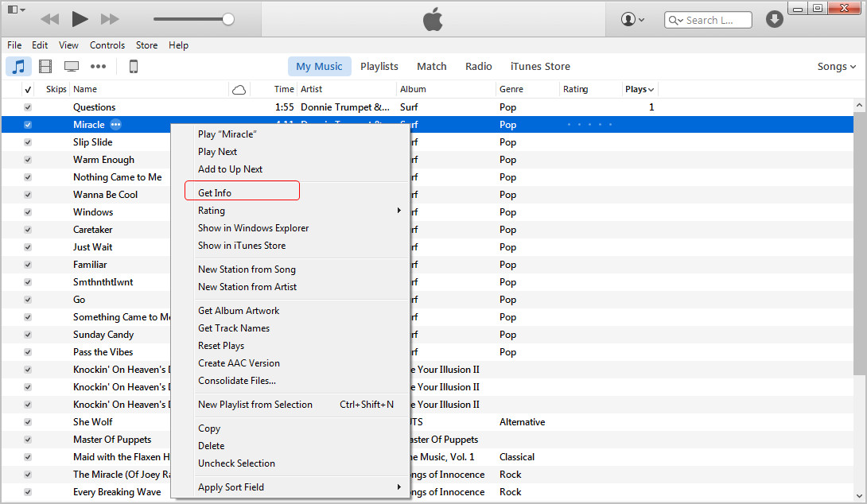Open the mini player sidebar menu icon

(16, 10)
